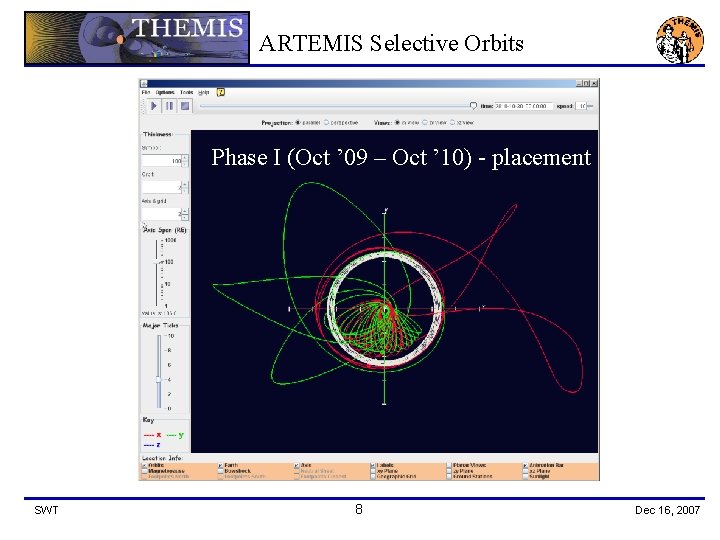Start the orbit animation with Play

click(154, 106)
